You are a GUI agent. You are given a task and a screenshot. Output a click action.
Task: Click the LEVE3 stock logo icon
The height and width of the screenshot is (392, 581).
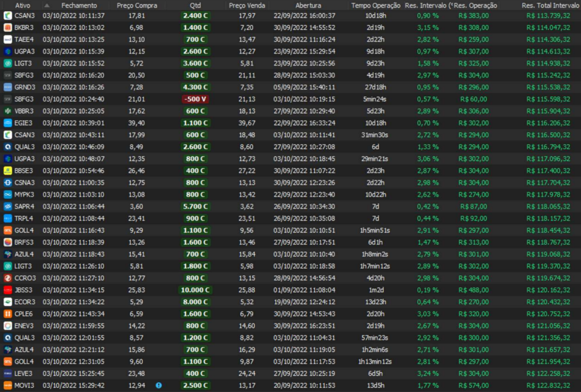[8, 373]
